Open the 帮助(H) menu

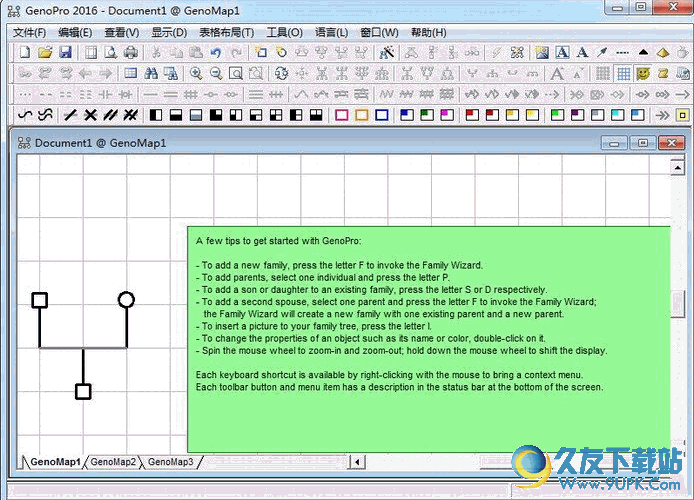tap(428, 33)
